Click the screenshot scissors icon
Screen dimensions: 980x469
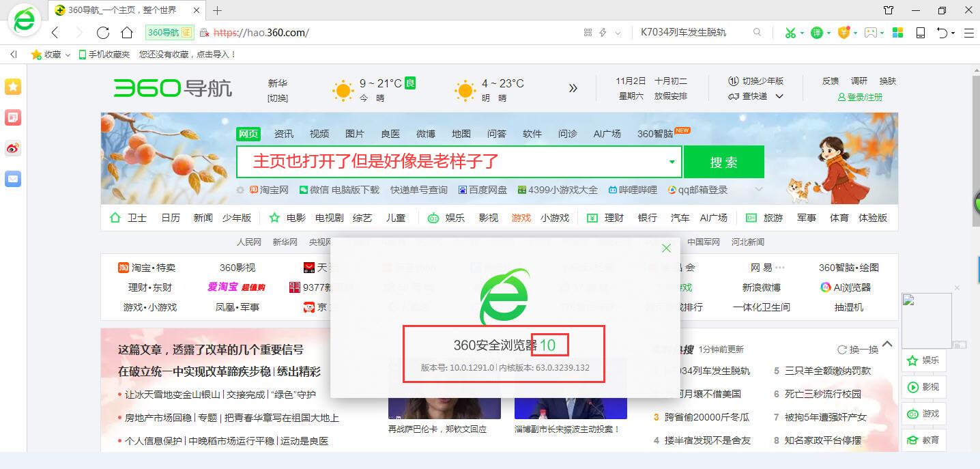(790, 33)
